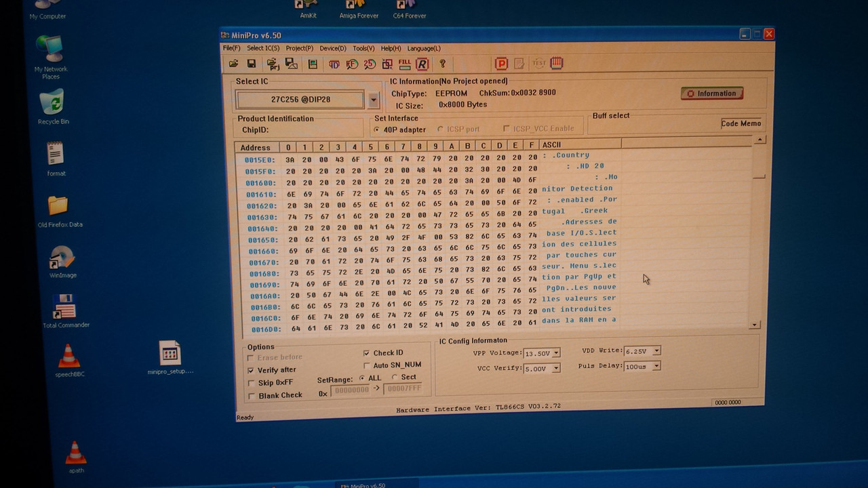
Task: Select the C64 Forever desktop icon
Action: pyautogui.click(x=409, y=10)
